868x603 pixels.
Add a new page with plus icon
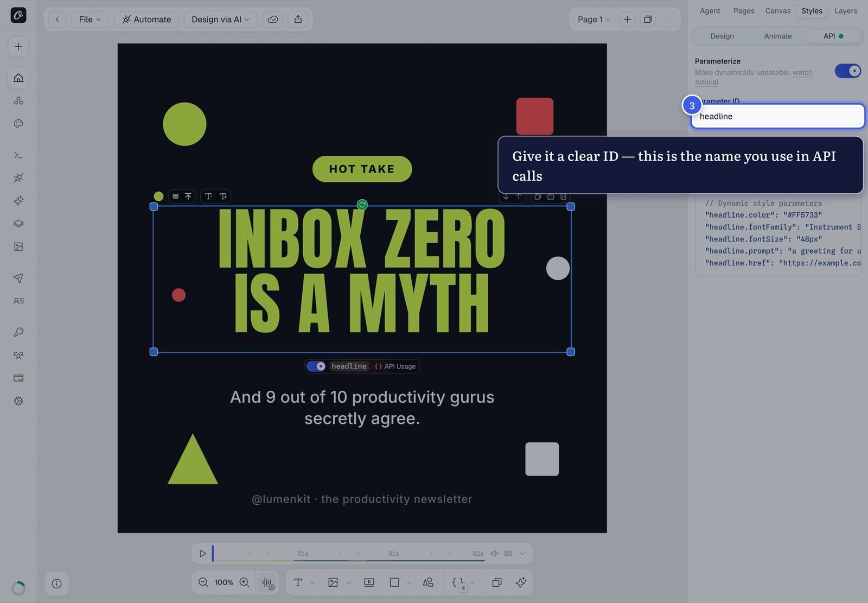(627, 20)
